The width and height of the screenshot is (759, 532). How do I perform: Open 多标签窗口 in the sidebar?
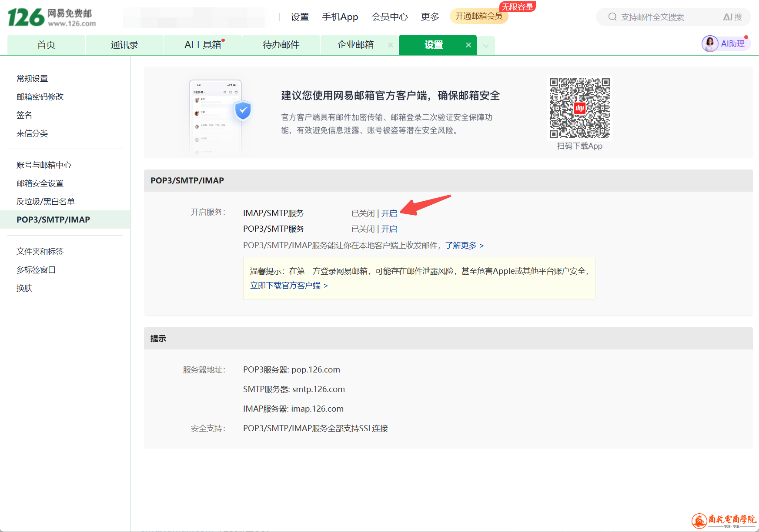[36, 270]
